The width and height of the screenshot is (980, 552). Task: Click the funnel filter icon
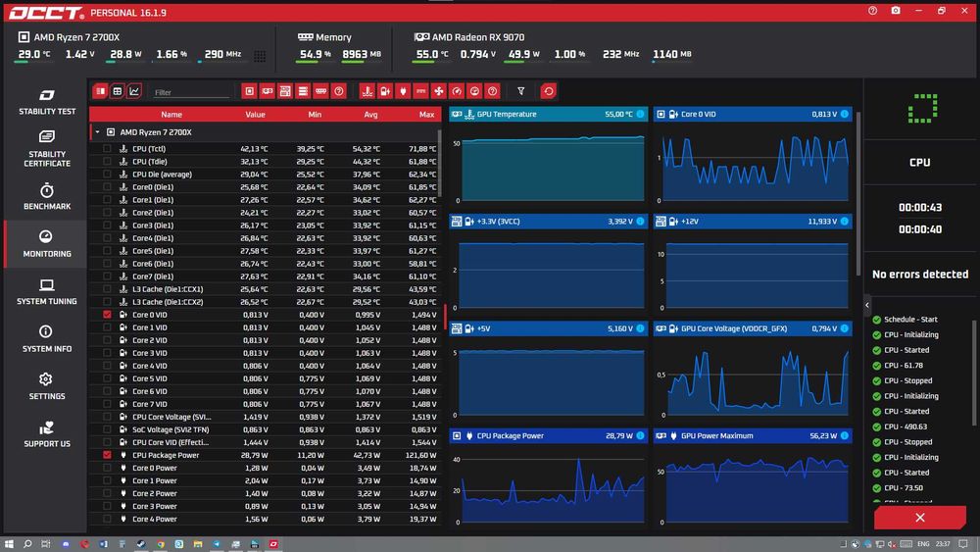click(520, 91)
